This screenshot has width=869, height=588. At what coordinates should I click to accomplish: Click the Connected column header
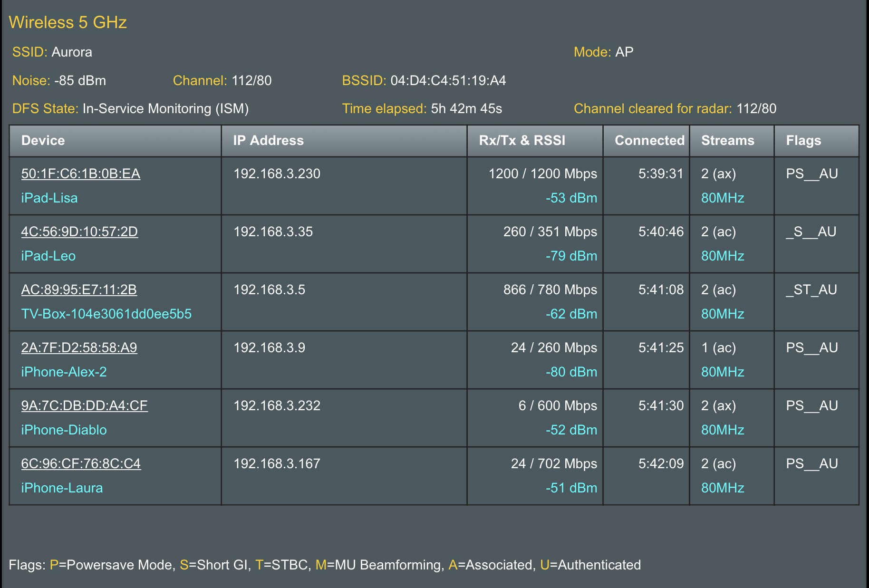(649, 141)
